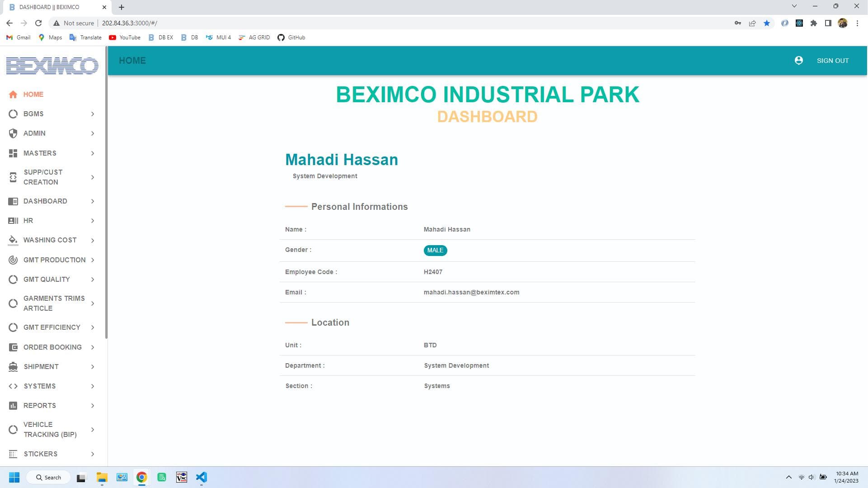Click the SIGN OUT button
Viewport: 868px width, 488px height.
[832, 61]
